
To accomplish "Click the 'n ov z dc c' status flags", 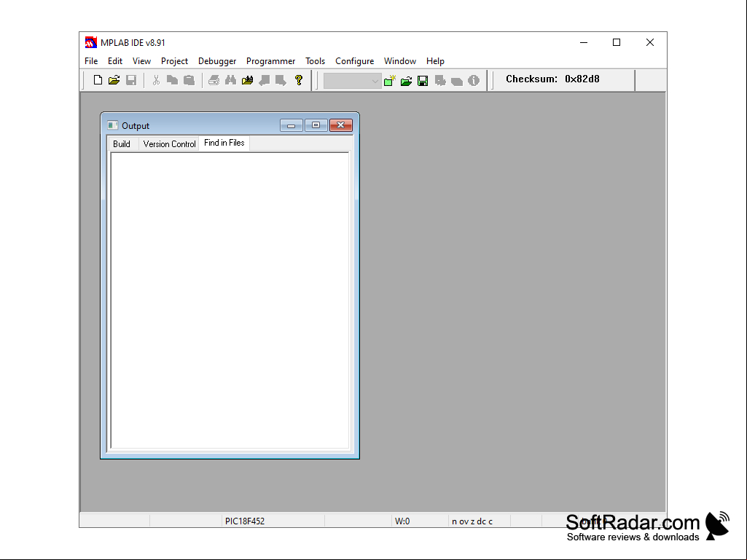I will coord(472,521).
